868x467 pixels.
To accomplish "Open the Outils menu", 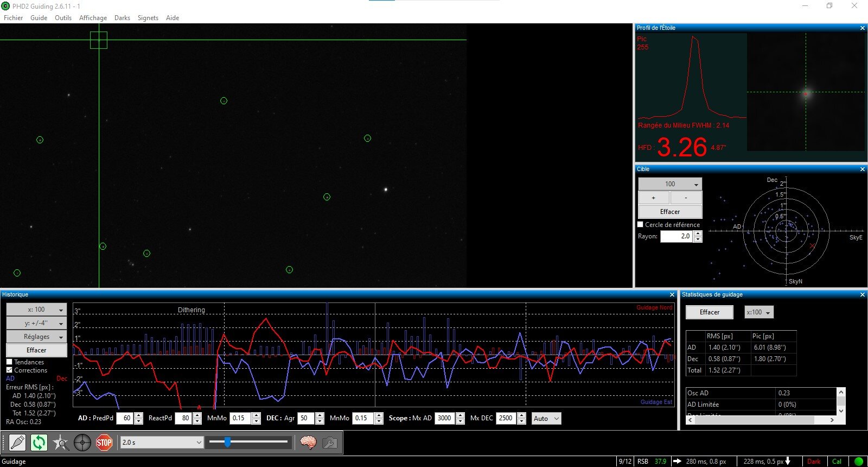I will [x=63, y=17].
